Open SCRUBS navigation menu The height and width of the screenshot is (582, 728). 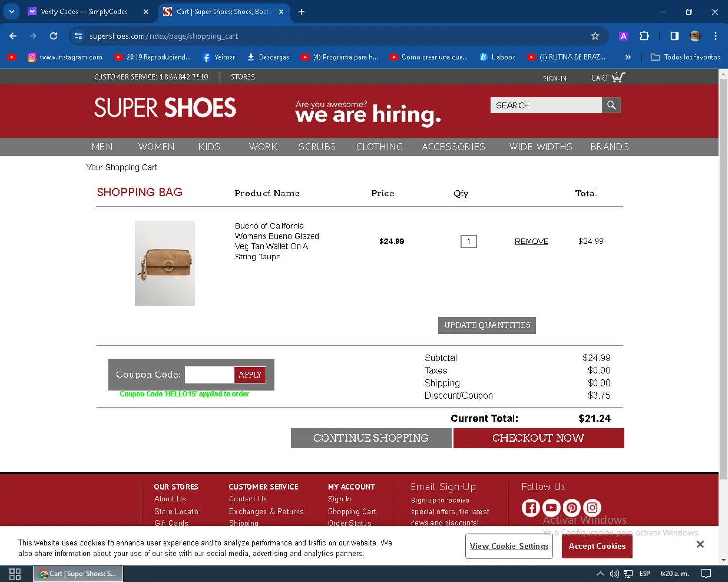point(317,147)
